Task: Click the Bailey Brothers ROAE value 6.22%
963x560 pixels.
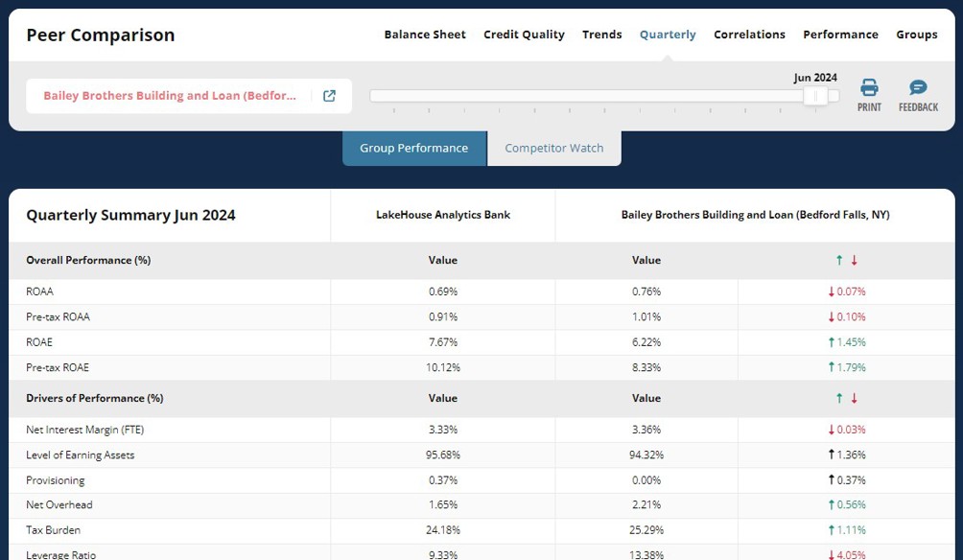Action: point(646,342)
